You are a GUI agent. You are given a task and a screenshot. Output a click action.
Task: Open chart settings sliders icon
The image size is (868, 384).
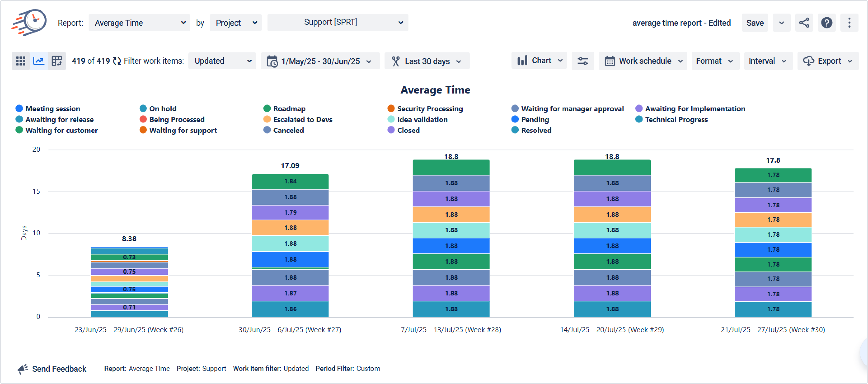pos(583,61)
